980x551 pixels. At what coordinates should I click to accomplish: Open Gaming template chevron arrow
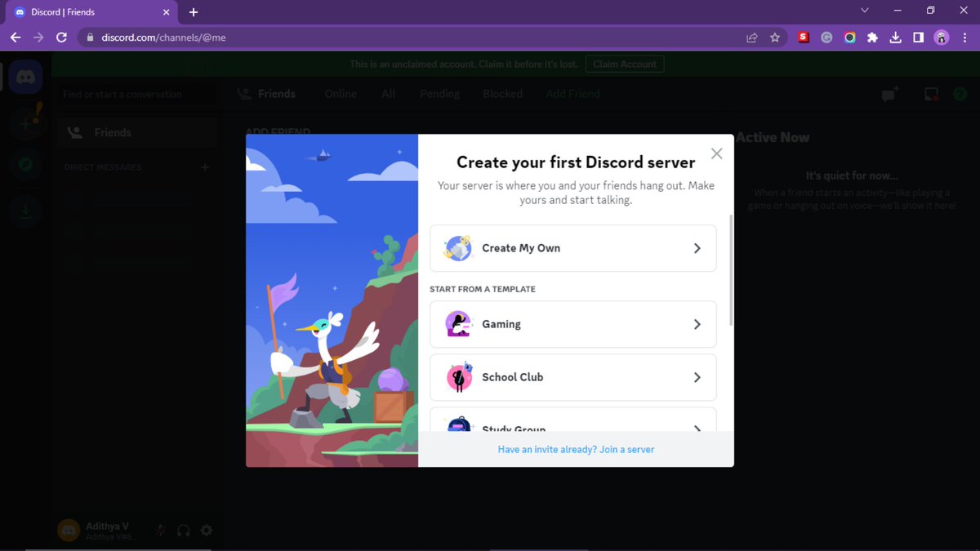click(697, 324)
